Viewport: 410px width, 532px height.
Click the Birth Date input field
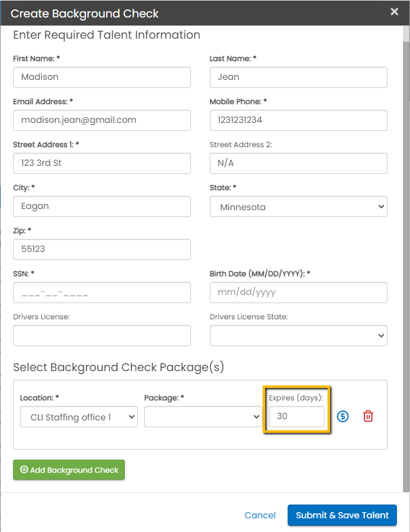[298, 293]
